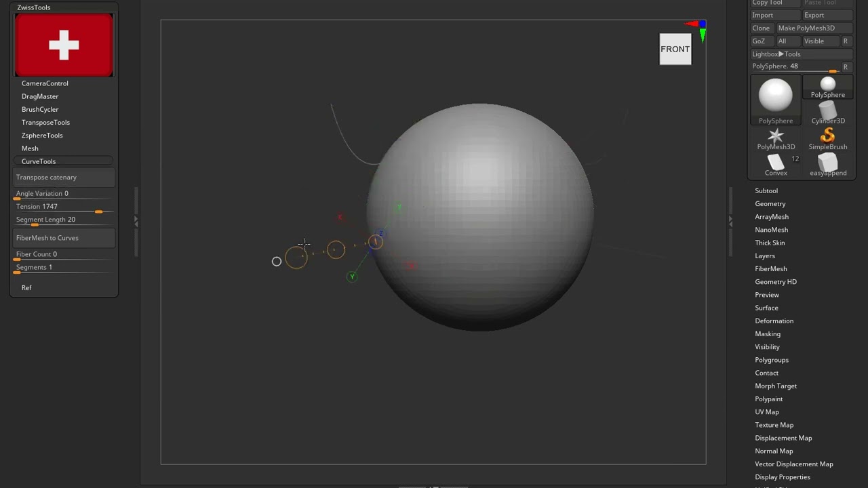Expand the Ref section

click(26, 287)
